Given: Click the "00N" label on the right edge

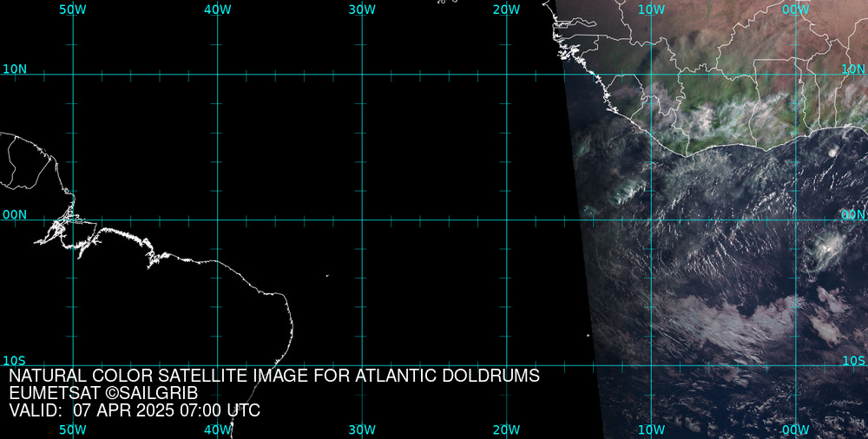Looking at the screenshot, I should 853,215.
